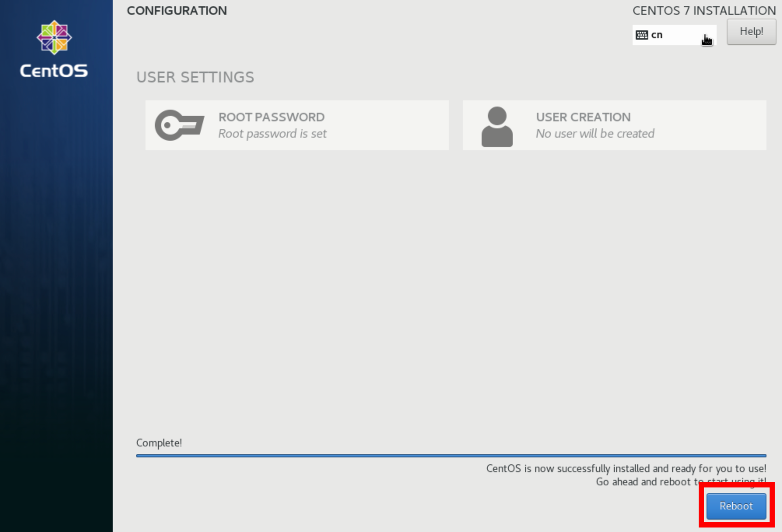The image size is (782, 532).
Task: Click the CentOS wordmark in sidebar
Action: (x=54, y=71)
